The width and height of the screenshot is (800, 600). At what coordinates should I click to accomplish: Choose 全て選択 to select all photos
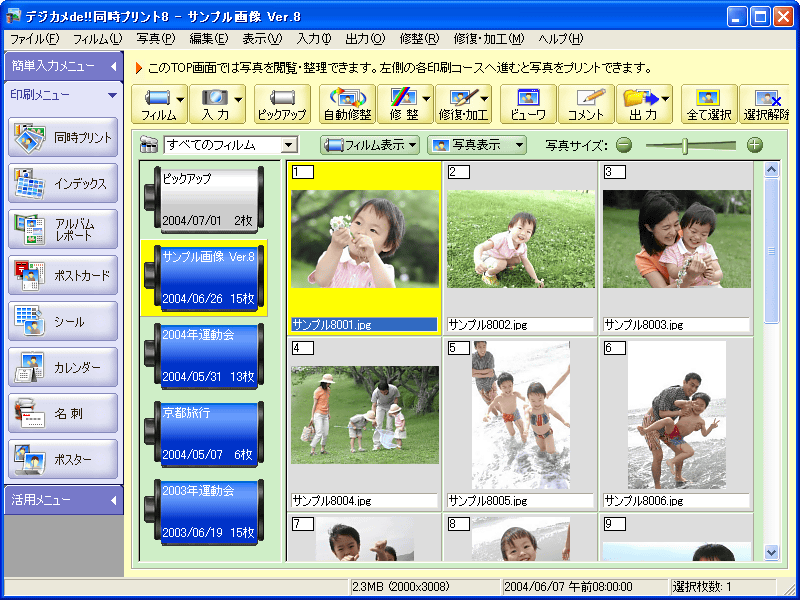coord(709,104)
